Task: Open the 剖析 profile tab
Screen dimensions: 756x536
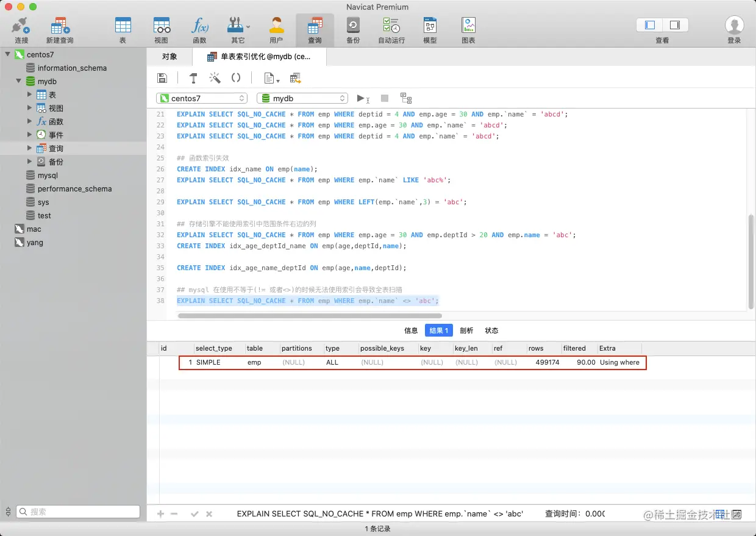Action: pos(466,331)
